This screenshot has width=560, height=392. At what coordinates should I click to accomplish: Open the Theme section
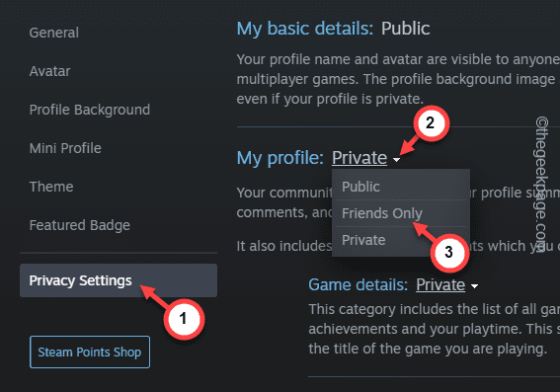51,187
